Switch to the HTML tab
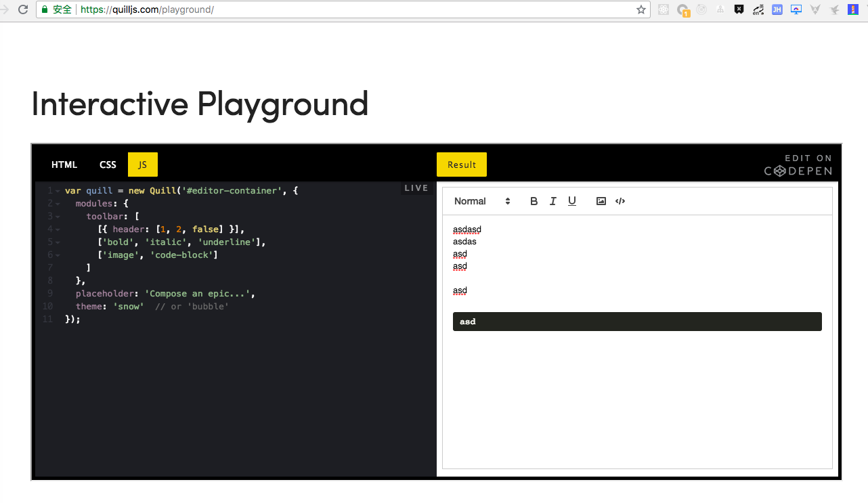The image size is (868, 503). coord(64,165)
